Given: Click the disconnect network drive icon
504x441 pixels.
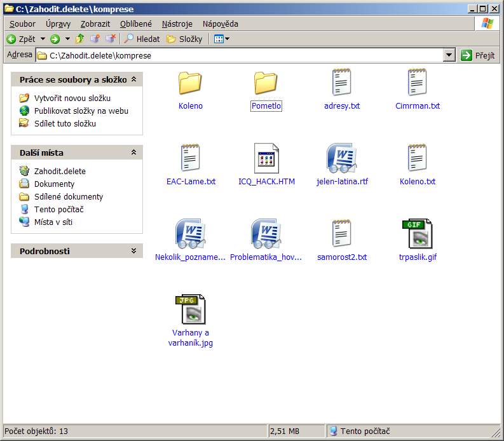Looking at the screenshot, I should tap(111, 39).
